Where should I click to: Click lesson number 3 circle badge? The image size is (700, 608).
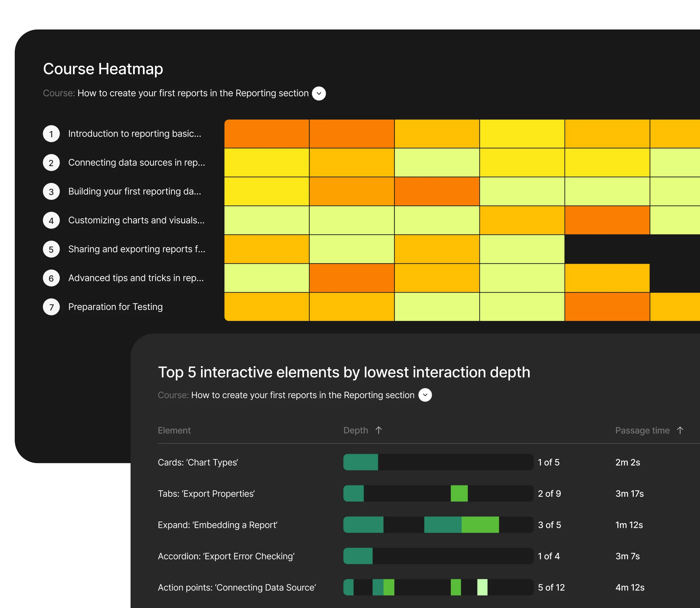[51, 191]
